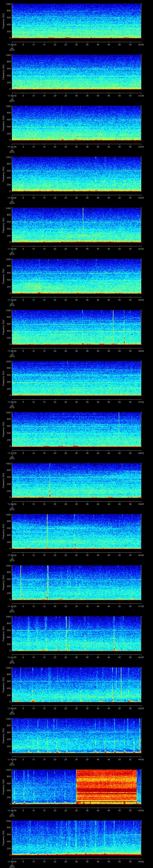This screenshot has height=868, width=153.
Task: Click the 46:00 end time label
Action: [141, 862]
